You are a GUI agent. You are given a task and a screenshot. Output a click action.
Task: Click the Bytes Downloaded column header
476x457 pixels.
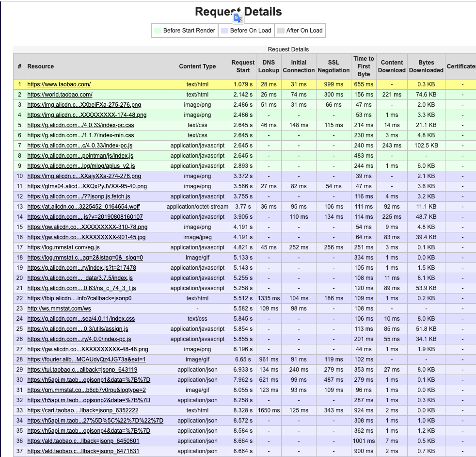click(426, 66)
